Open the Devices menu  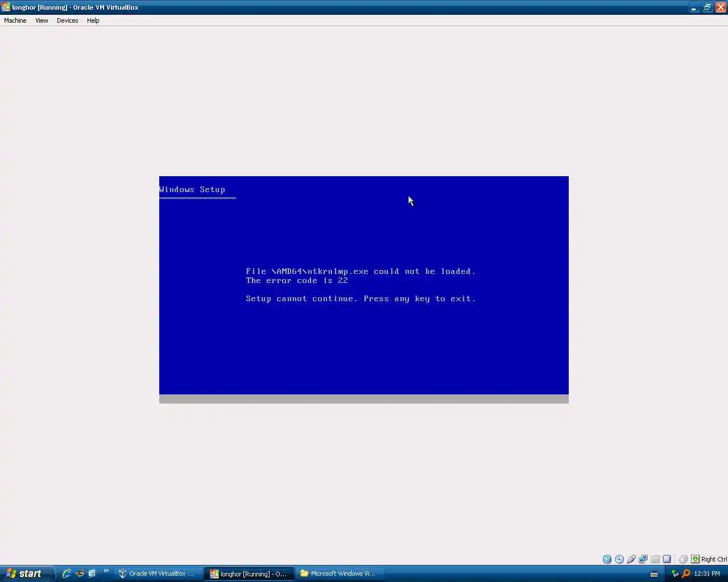(67, 20)
